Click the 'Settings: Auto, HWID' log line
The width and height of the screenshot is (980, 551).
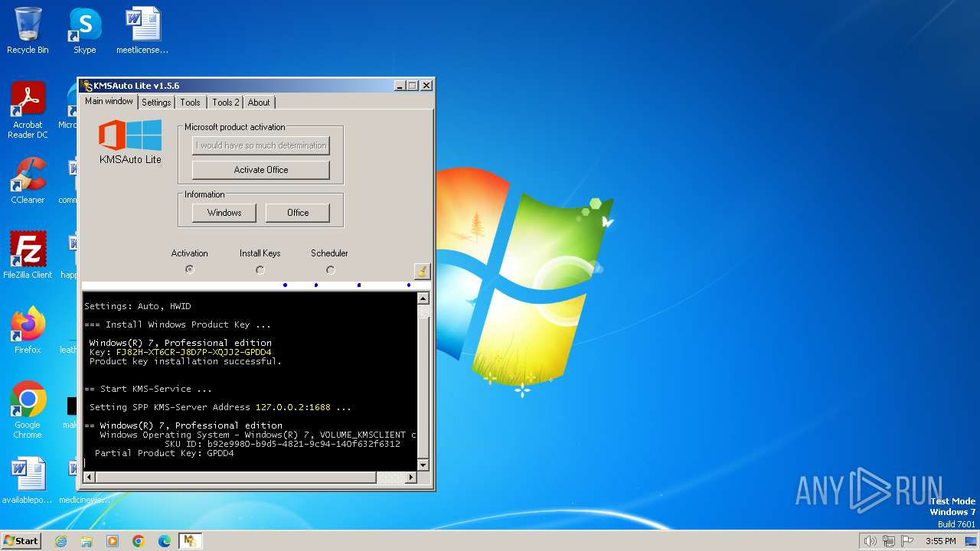[138, 306]
